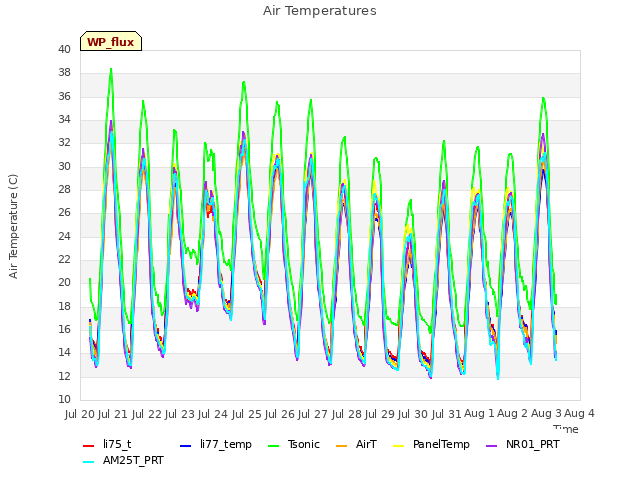The image size is (640, 480).
Task: Click the Aug 3 x-axis tick label
Action: coord(546,414)
